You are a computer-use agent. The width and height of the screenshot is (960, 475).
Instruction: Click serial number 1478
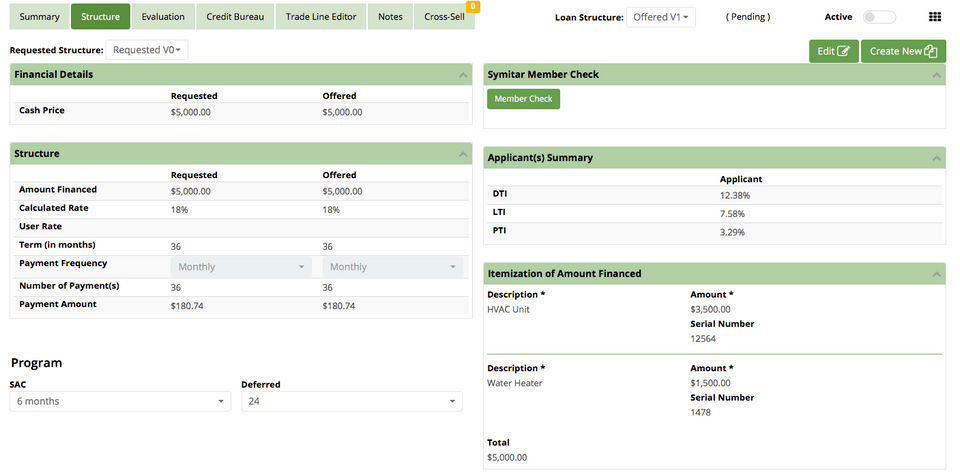[x=700, y=413]
